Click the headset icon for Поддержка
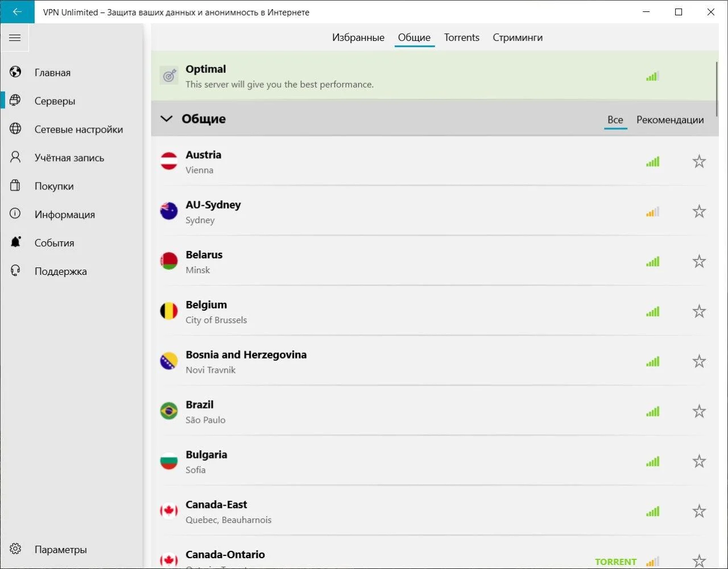728x569 pixels. 15,271
